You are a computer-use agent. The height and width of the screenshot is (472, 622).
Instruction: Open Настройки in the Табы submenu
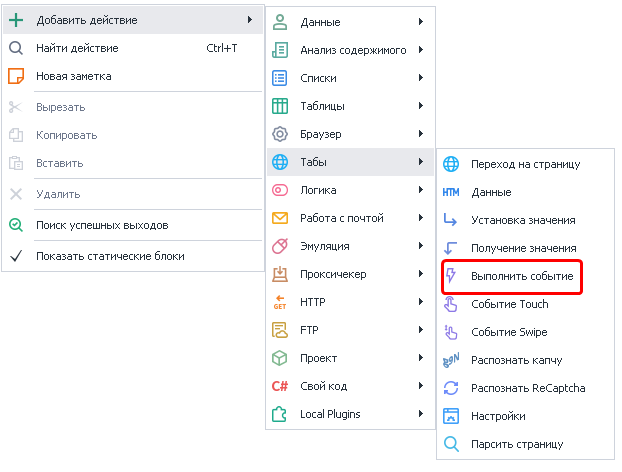[498, 416]
